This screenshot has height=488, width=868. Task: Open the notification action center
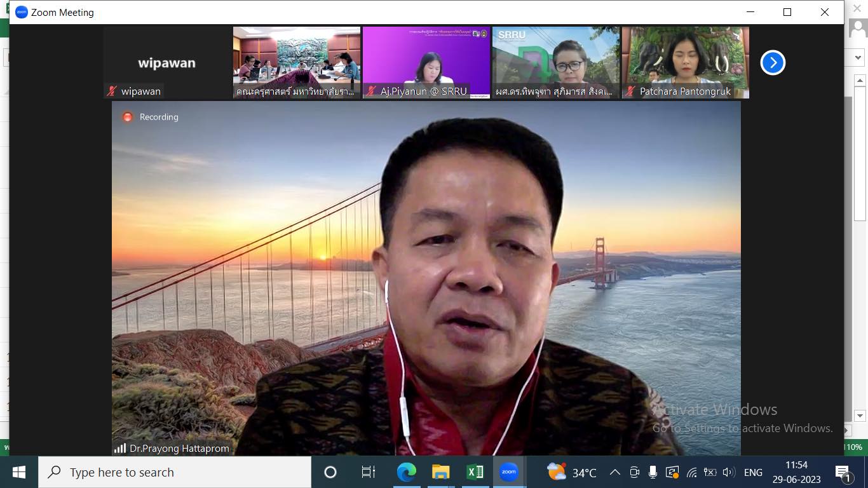tap(843, 473)
